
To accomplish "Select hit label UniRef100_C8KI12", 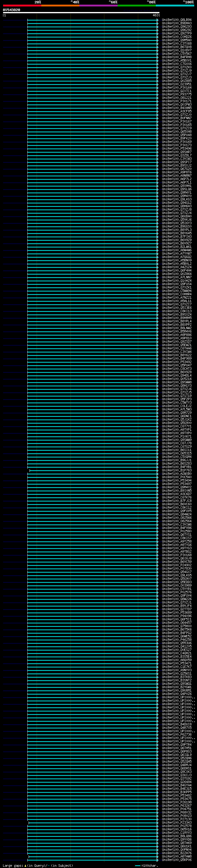I will point(176,507).
